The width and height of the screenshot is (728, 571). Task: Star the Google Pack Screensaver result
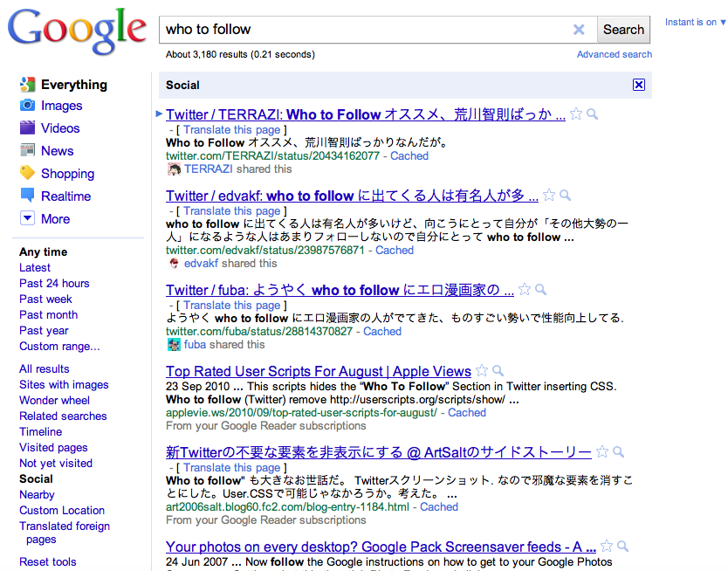pos(607,546)
